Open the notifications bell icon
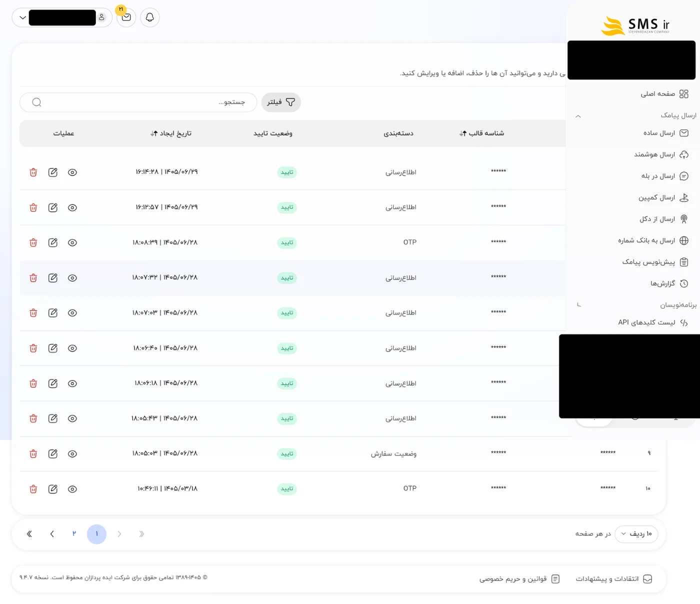Screen dimensions: 700x604 pyautogui.click(x=149, y=17)
